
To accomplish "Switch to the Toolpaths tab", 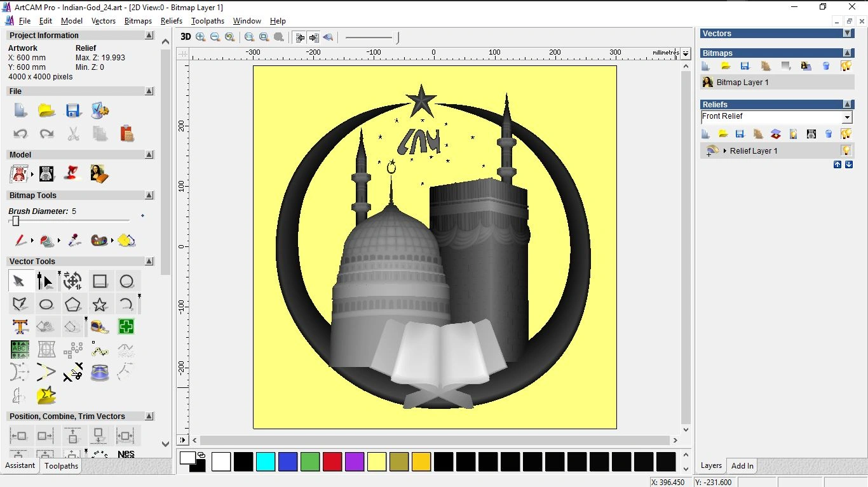I will tap(61, 466).
